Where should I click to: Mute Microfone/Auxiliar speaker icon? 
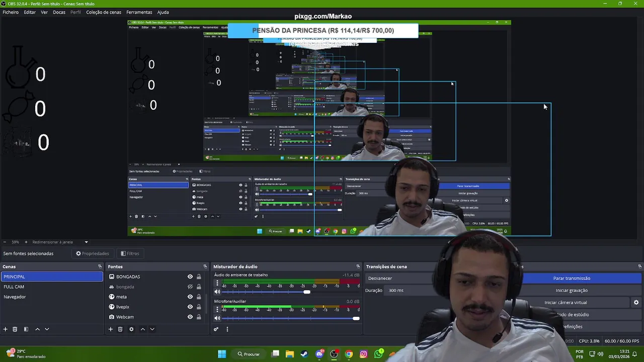(x=217, y=318)
